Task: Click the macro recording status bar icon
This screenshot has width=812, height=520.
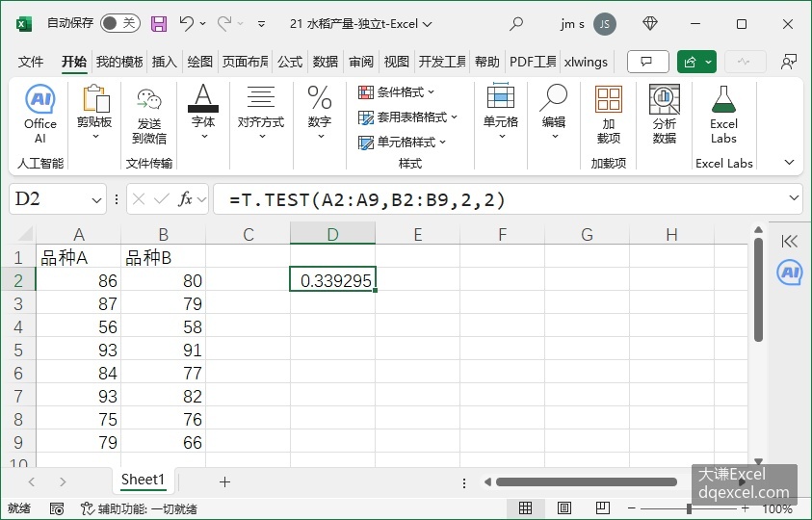Action: click(x=57, y=509)
